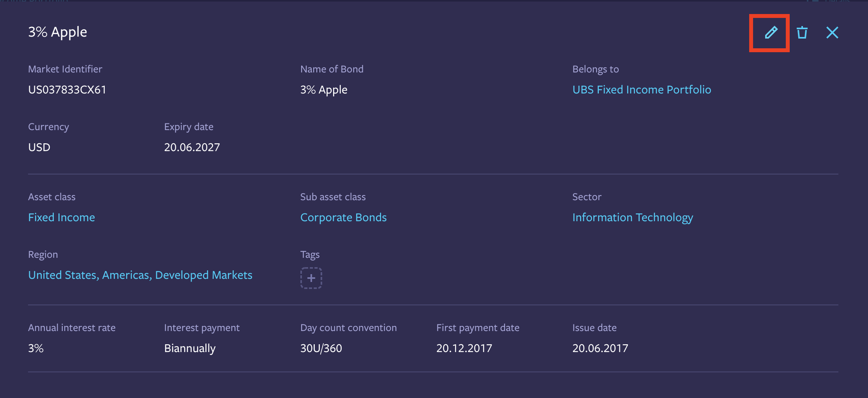Open UBS Fixed Income Portfolio link
The height and width of the screenshot is (398, 868).
click(x=642, y=90)
